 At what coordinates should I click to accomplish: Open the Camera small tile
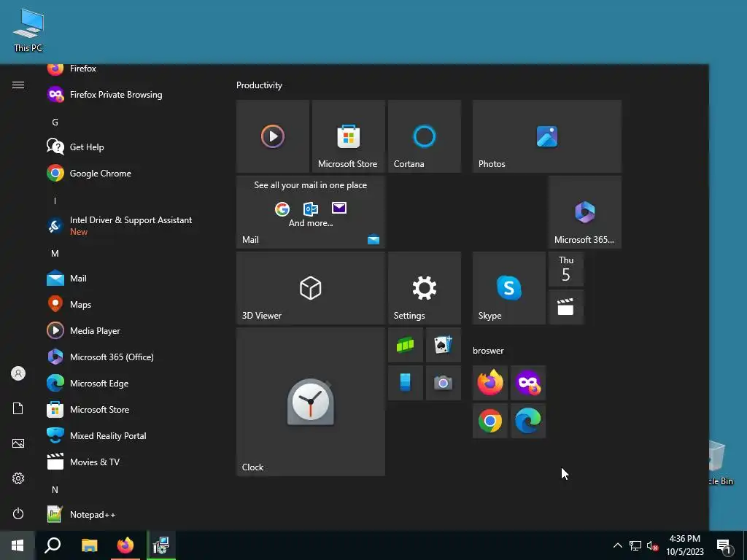[x=443, y=383]
